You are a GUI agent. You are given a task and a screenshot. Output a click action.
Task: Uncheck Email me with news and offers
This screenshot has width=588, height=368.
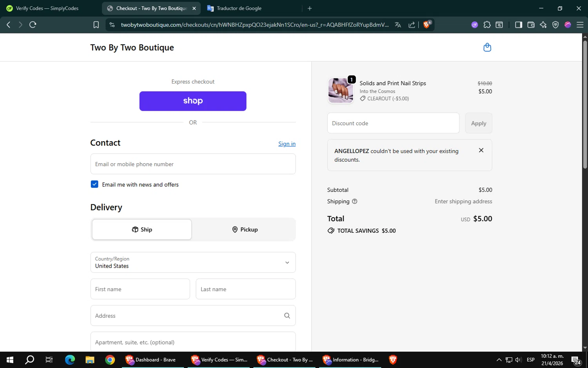coord(94,184)
